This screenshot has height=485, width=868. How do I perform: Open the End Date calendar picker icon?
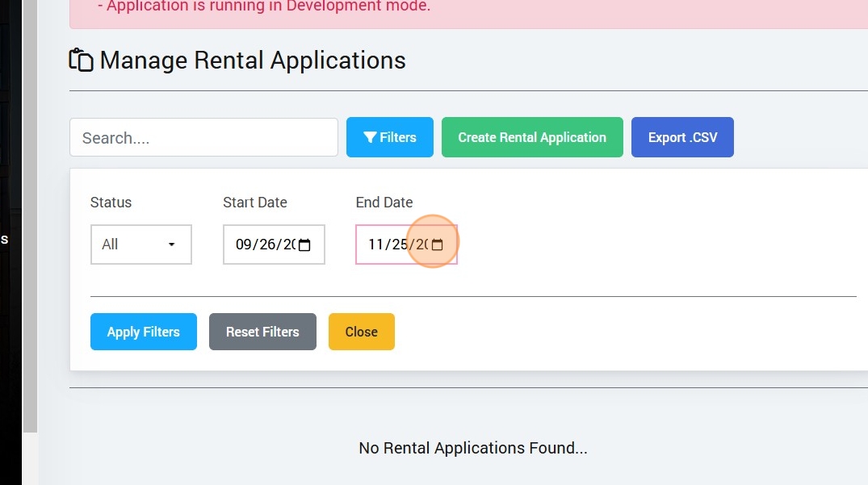437,245
